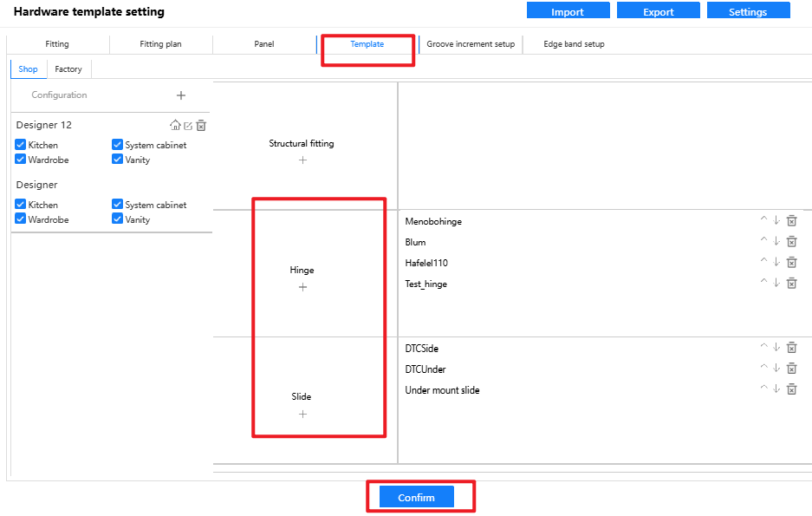The image size is (812, 516).
Task: Add a new configuration with plus icon
Action: point(181,95)
